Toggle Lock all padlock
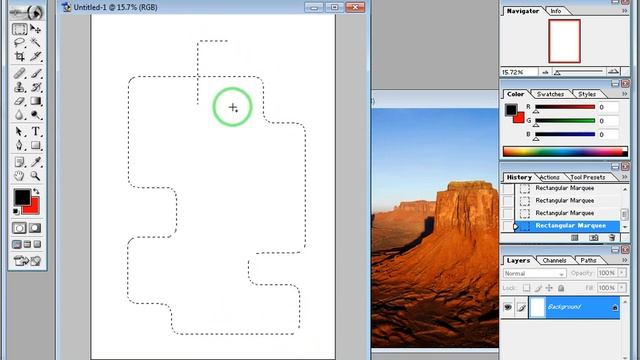This screenshot has width=640, height=360. pos(561,288)
